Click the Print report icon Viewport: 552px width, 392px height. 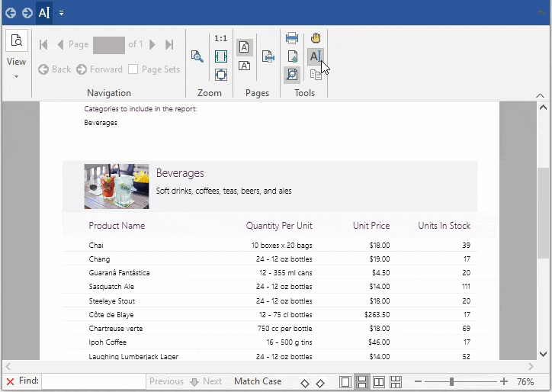click(292, 37)
